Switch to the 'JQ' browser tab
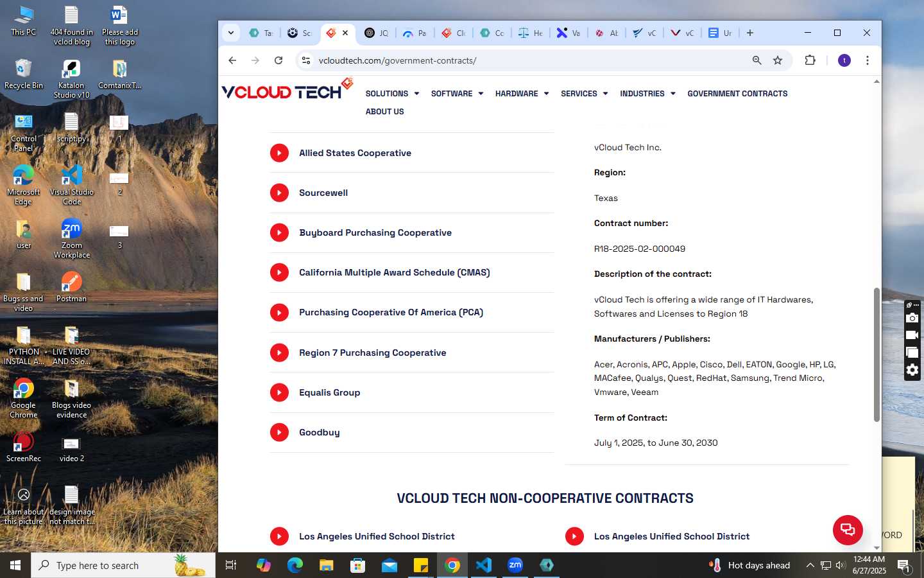 [376, 33]
